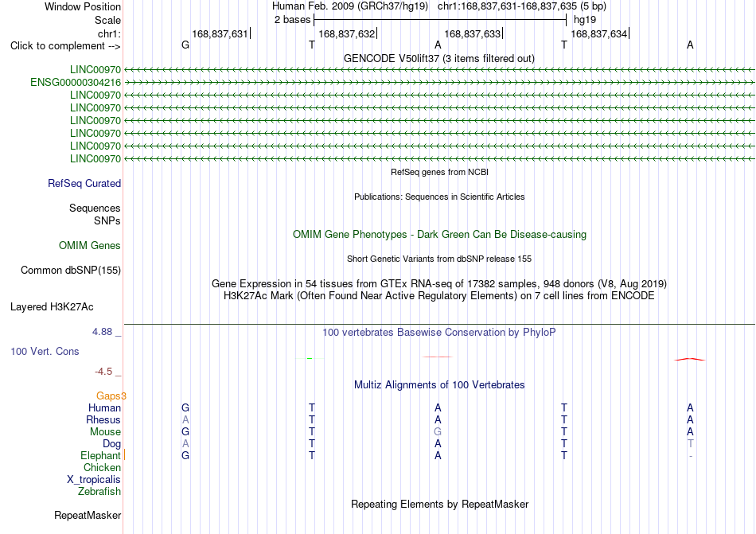Click "Human Feb. 2009 (GRCh37/hg19)" assembly text
Screen dimensions: 756x534
[350, 6]
